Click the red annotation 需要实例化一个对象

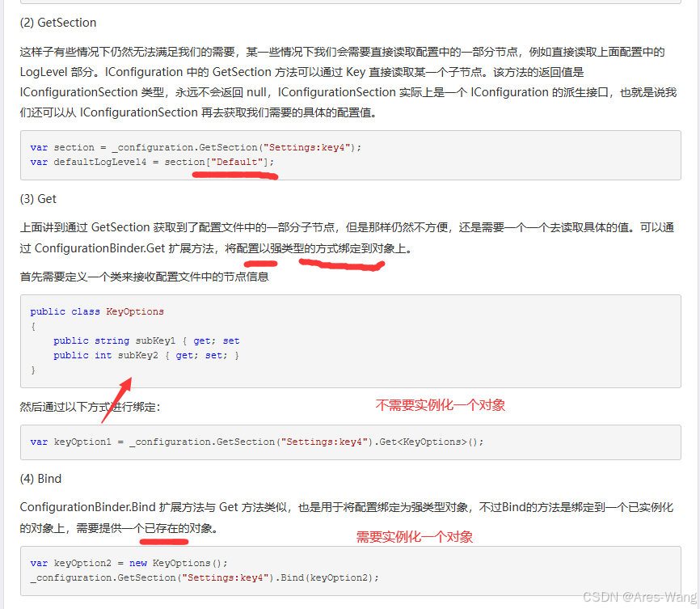coord(415,536)
